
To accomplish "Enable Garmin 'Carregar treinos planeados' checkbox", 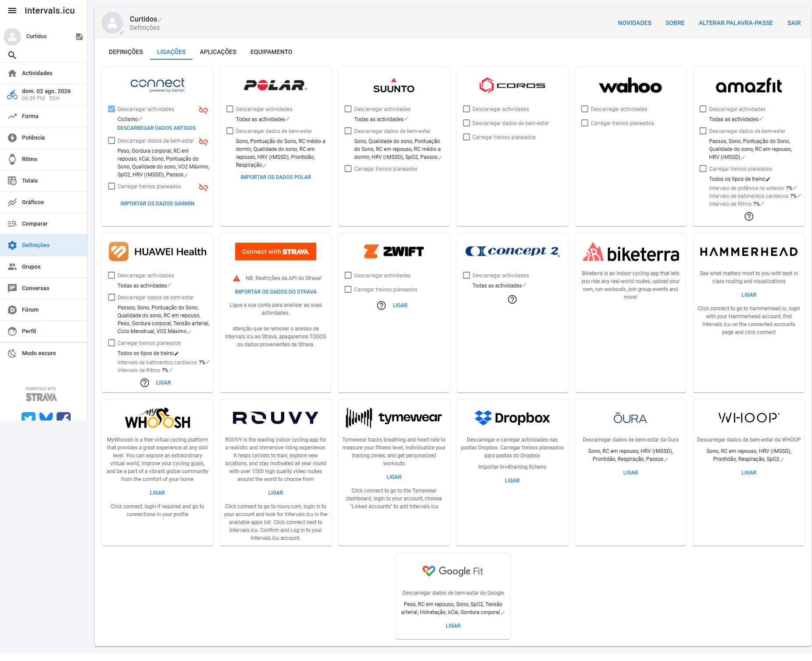I will (x=112, y=186).
